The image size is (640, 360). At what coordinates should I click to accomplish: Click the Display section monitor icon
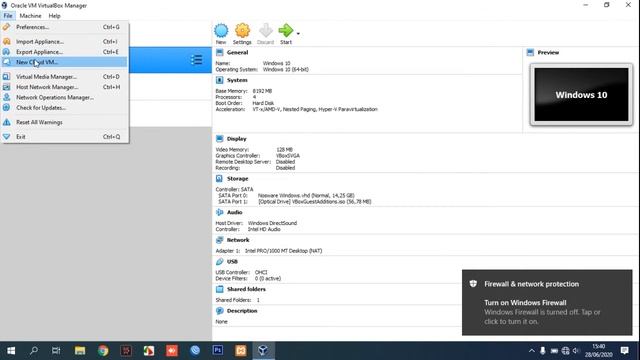tap(220, 139)
